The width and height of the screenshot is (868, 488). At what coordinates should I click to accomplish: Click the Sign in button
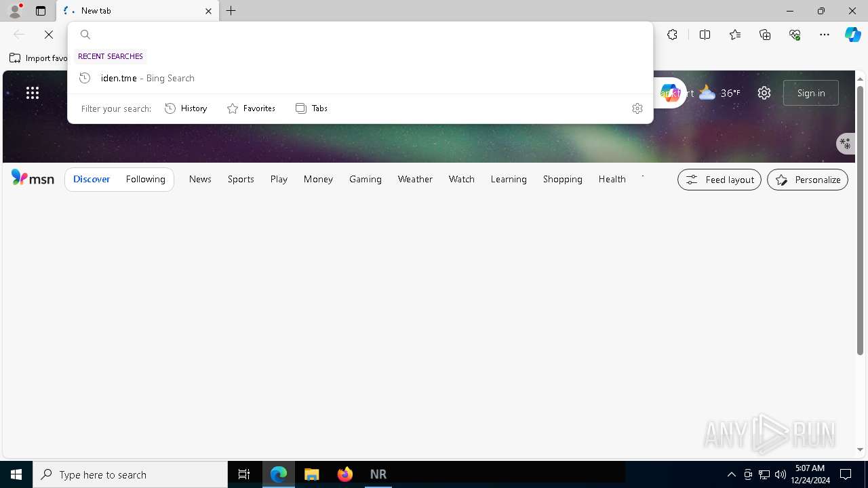pyautogui.click(x=811, y=93)
